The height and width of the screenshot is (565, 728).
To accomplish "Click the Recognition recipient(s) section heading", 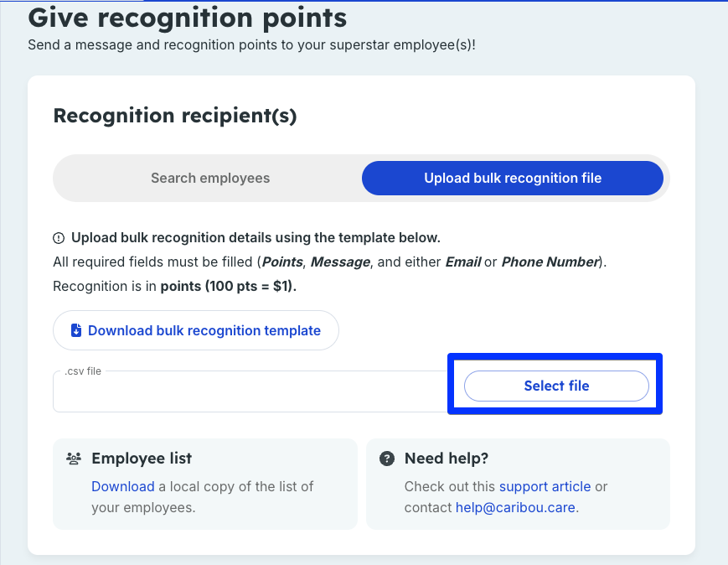I will click(x=175, y=116).
